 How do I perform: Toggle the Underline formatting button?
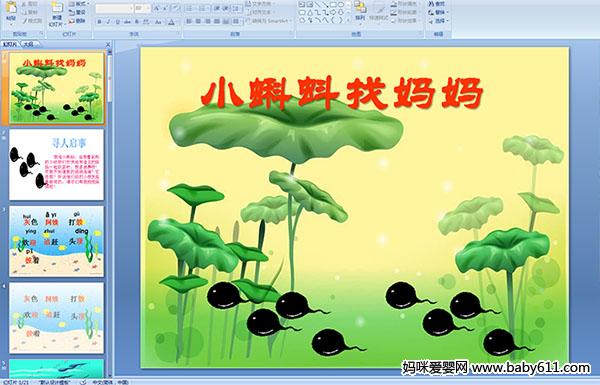(117, 22)
